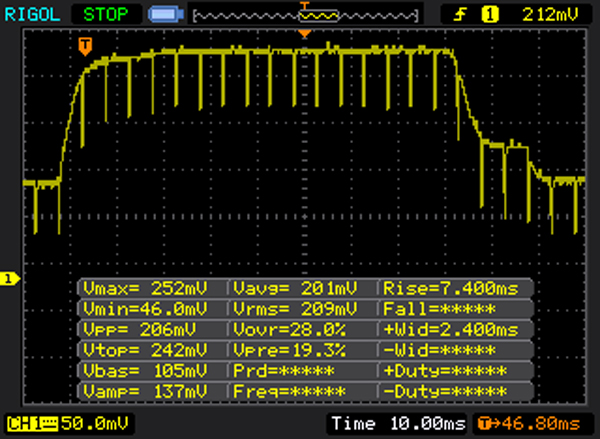Click the RIGOL logo text

pyautogui.click(x=33, y=15)
